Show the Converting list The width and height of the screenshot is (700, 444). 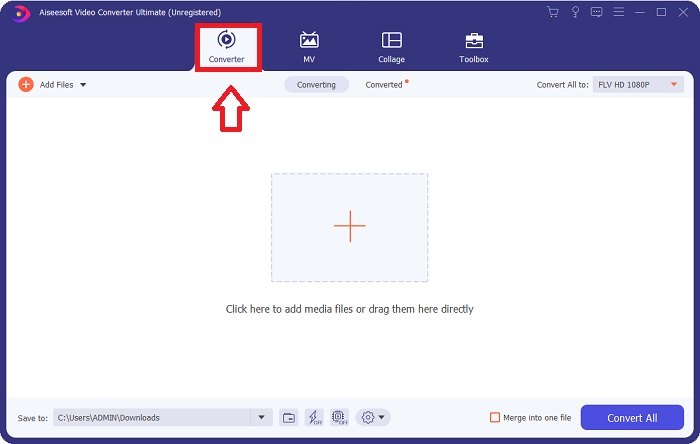pyautogui.click(x=317, y=85)
